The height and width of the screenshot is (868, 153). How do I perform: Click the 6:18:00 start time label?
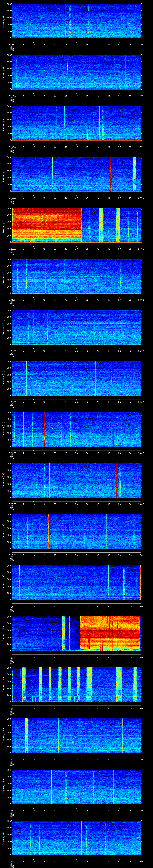[x=12, y=147]
